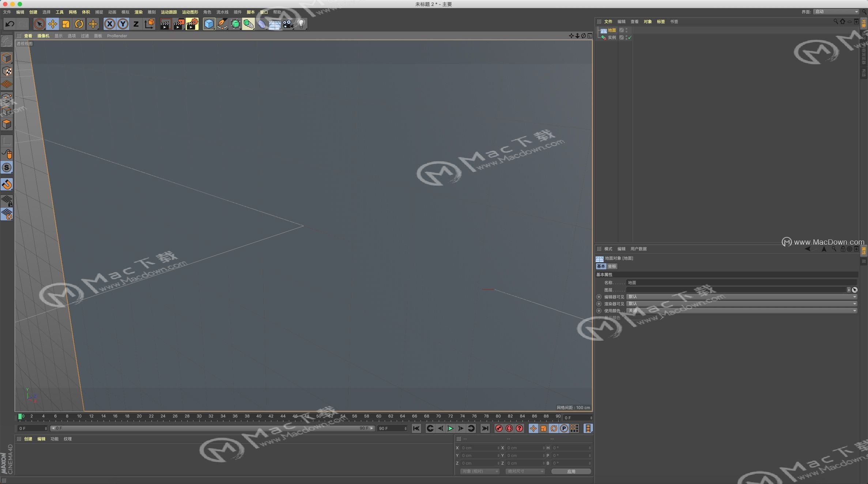
Task: Toggle green checkmark enable for 实例
Action: [630, 38]
